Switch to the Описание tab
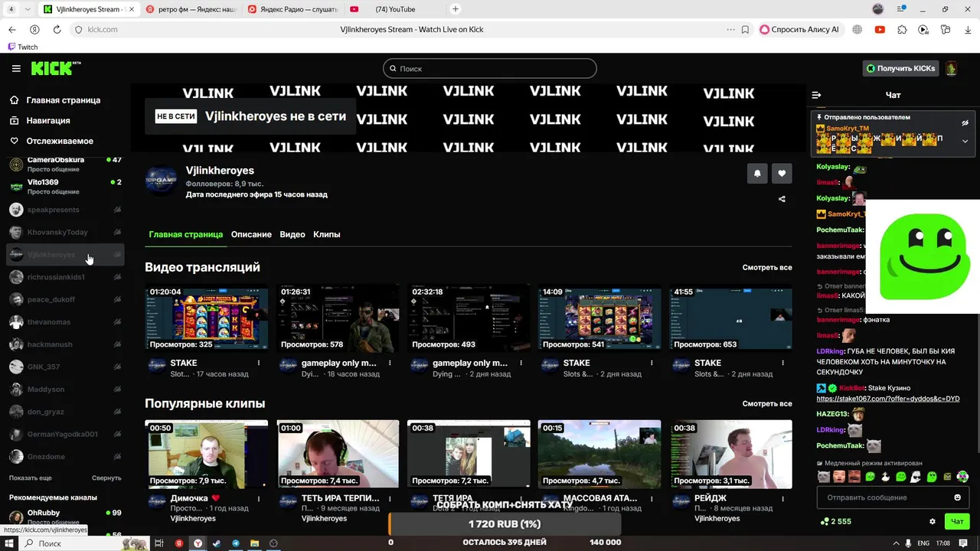This screenshot has height=551, width=980. [x=251, y=234]
